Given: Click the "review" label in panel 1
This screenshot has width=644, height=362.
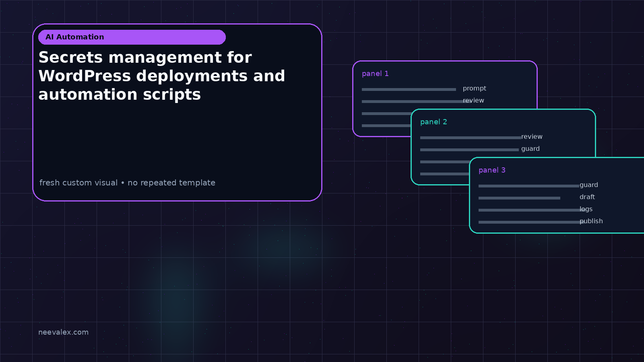Looking at the screenshot, I should (473, 101).
